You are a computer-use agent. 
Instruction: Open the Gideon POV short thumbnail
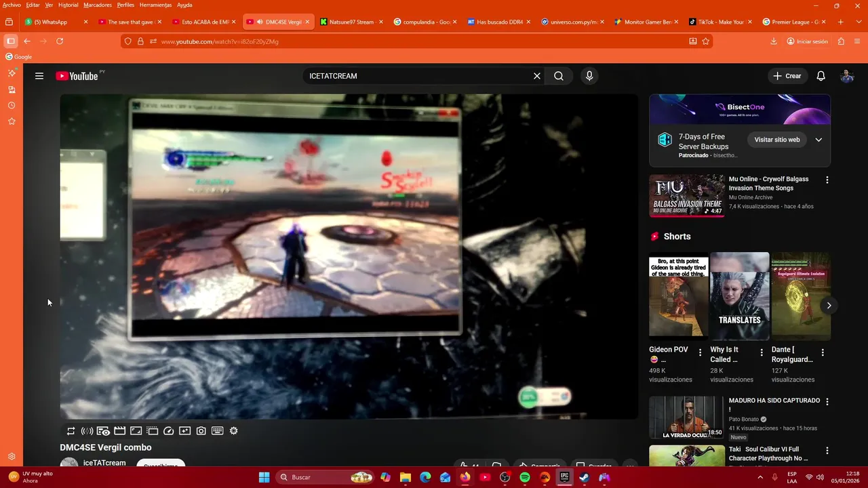coord(679,296)
